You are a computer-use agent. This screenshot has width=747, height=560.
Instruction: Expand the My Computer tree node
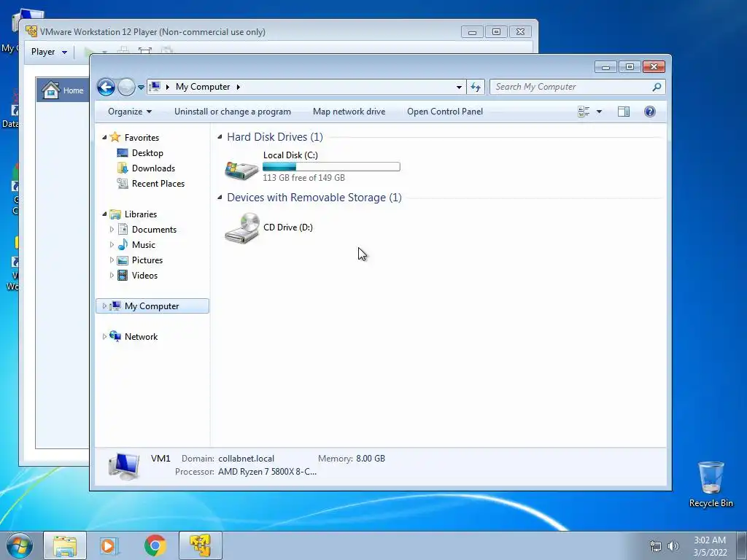point(104,306)
